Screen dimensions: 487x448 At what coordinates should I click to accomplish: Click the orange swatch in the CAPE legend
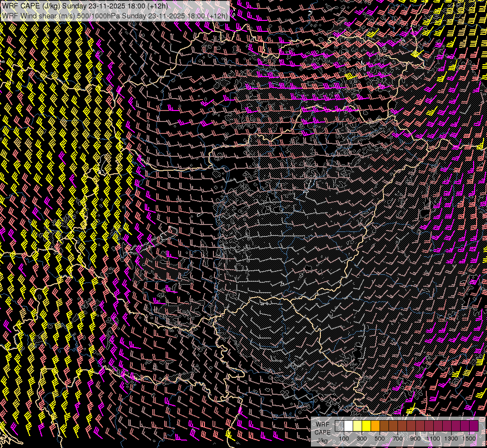tap(376, 426)
